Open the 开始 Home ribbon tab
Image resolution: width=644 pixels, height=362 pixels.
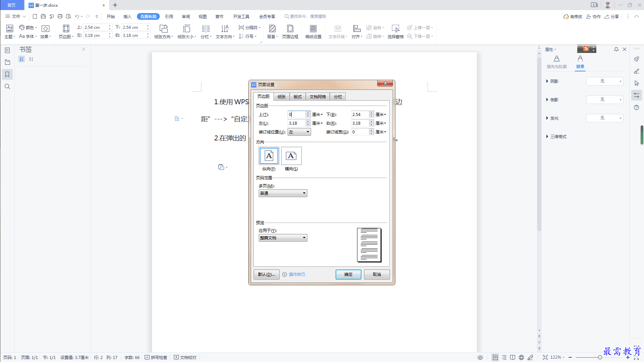(110, 16)
